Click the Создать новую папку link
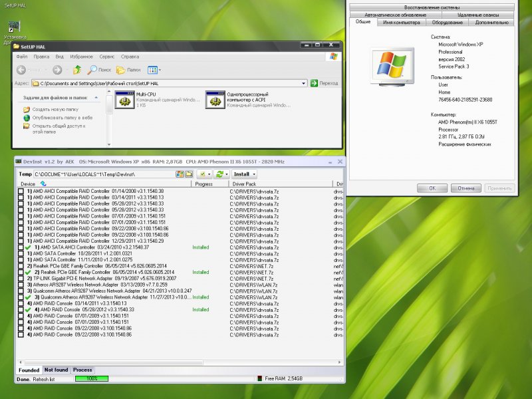 55,109
